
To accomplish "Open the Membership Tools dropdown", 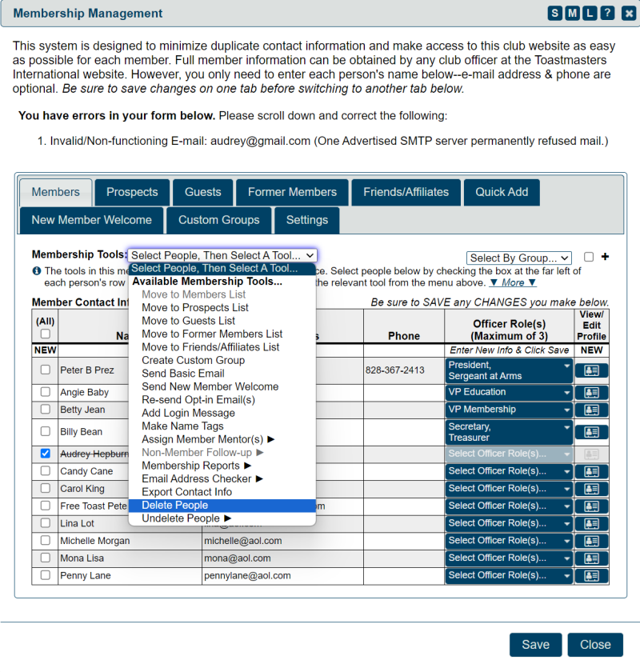I will point(222,255).
